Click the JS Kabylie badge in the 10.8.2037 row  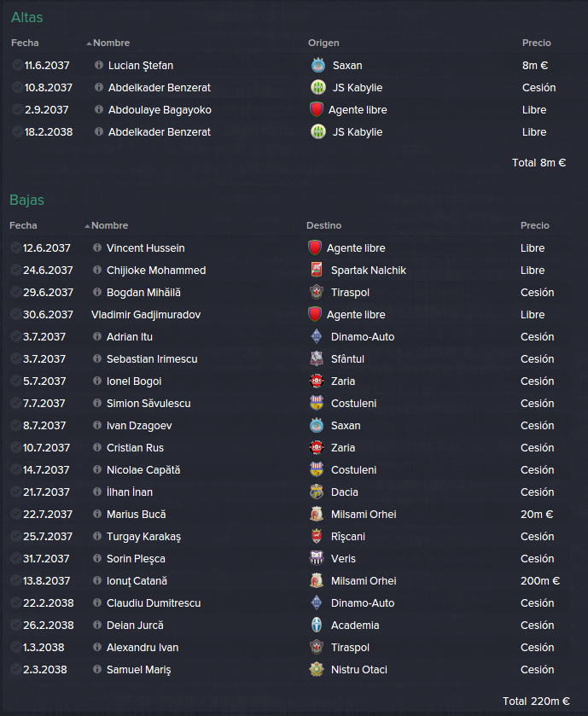point(318,87)
